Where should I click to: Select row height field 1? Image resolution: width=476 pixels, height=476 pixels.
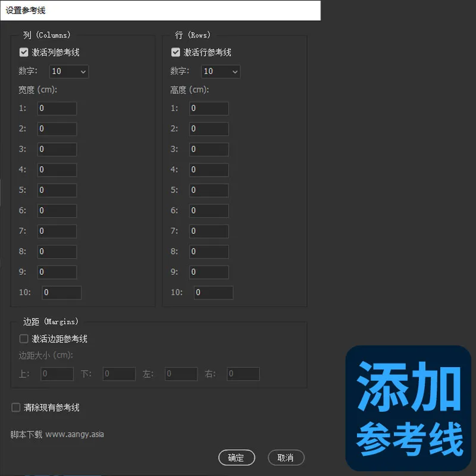point(208,108)
